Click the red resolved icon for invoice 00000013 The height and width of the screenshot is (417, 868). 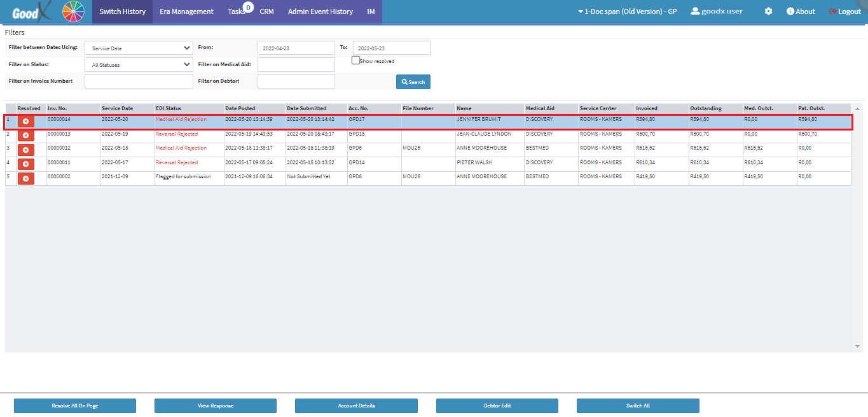(25, 136)
